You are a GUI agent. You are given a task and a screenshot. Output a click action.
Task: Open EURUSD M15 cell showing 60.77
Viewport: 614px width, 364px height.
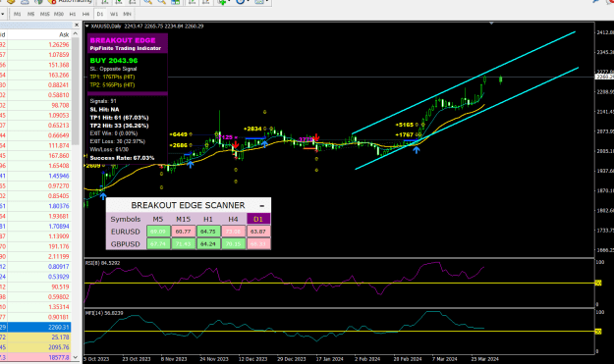coord(183,232)
